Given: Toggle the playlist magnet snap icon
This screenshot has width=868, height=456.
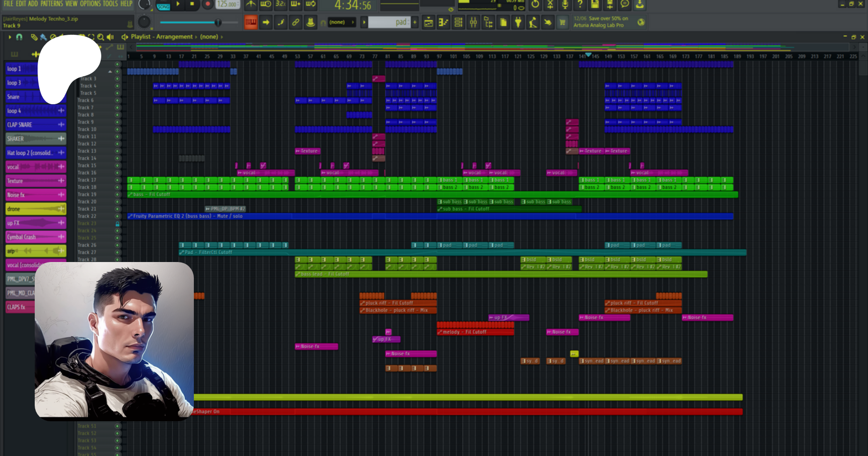Looking at the screenshot, I should click(x=19, y=37).
